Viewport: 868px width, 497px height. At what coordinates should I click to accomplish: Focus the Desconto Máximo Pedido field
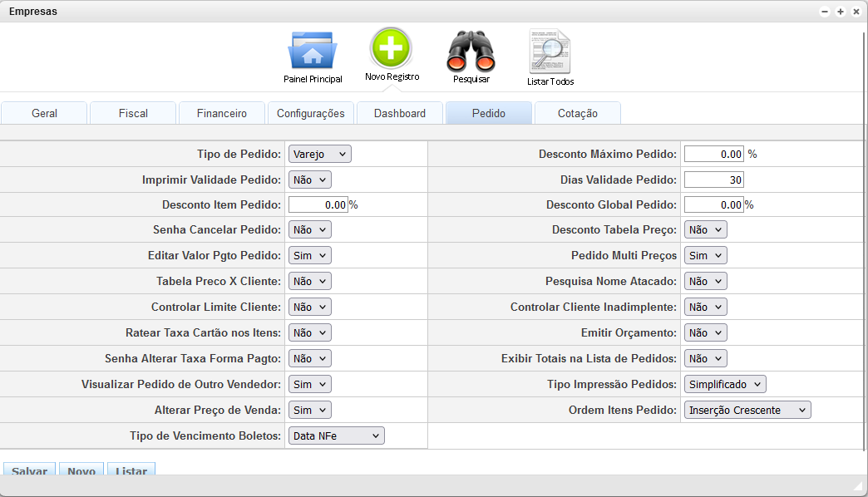click(713, 154)
